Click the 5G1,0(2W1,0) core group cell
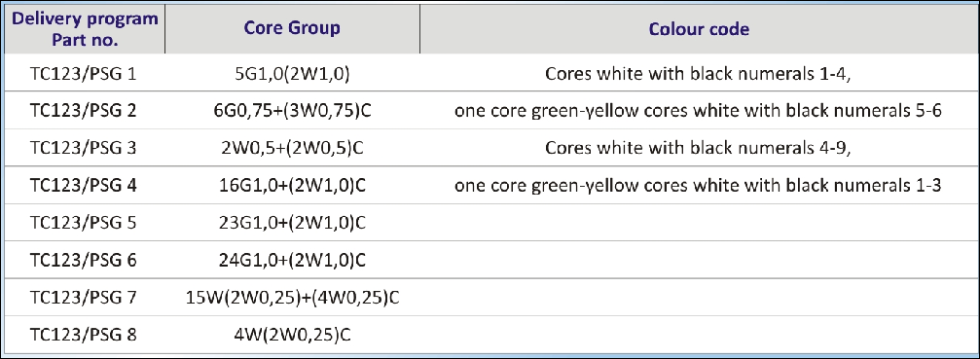The width and height of the screenshot is (980, 359). pyautogui.click(x=293, y=74)
